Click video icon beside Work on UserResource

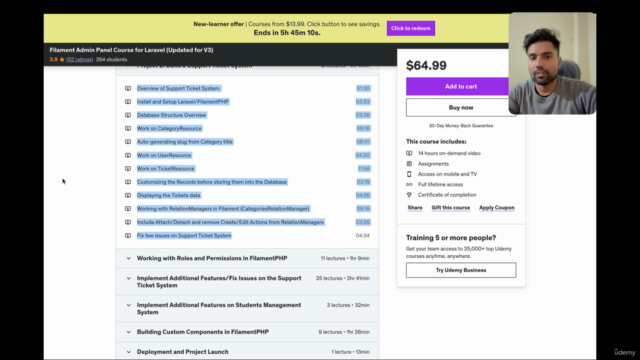pyautogui.click(x=128, y=155)
